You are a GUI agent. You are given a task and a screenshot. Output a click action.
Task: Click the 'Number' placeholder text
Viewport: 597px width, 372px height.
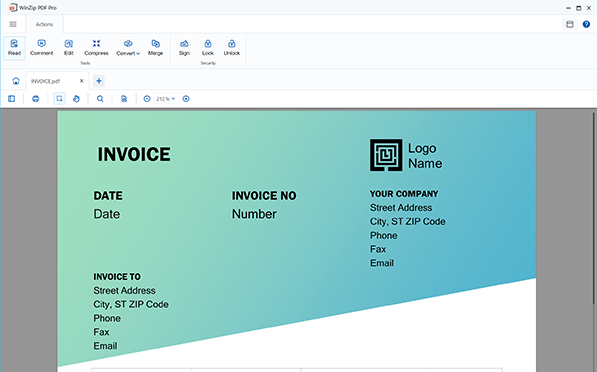254,214
